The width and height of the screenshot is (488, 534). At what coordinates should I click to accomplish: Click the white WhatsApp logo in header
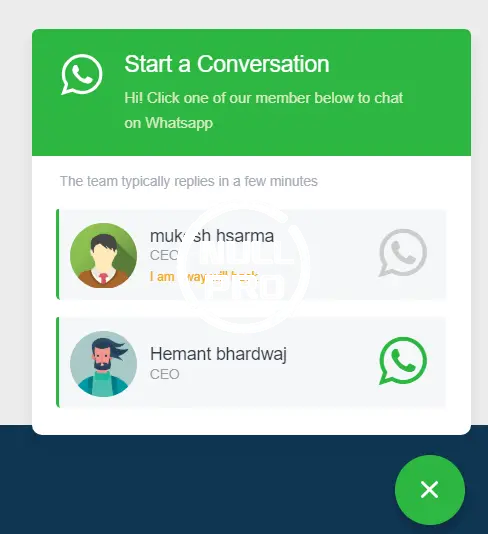tap(82, 74)
